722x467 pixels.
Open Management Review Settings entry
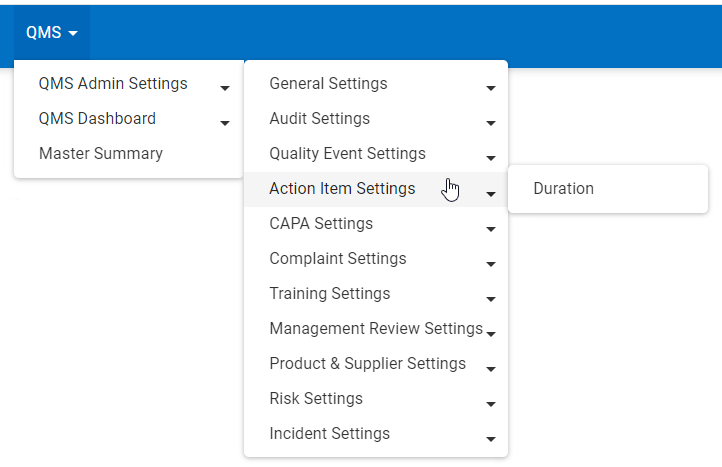tap(376, 329)
